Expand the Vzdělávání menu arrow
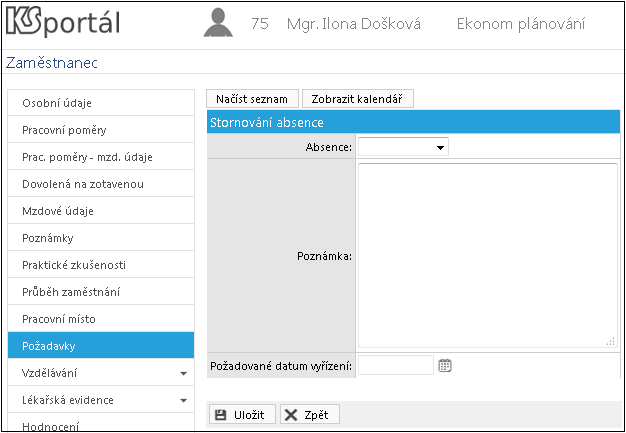 coord(184,374)
